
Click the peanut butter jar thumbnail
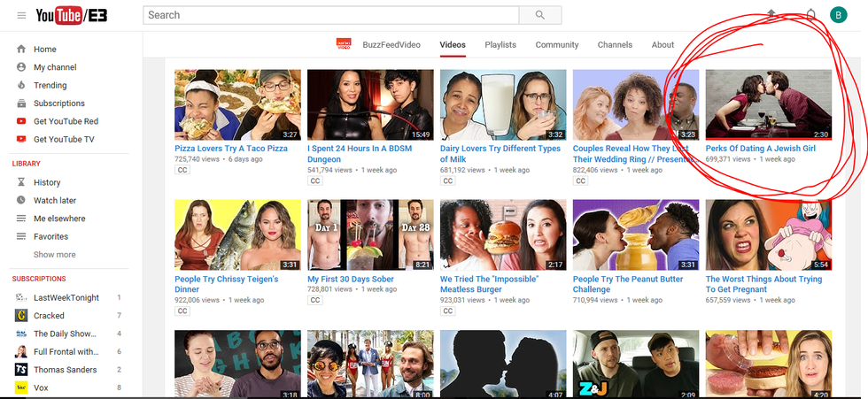(636, 234)
